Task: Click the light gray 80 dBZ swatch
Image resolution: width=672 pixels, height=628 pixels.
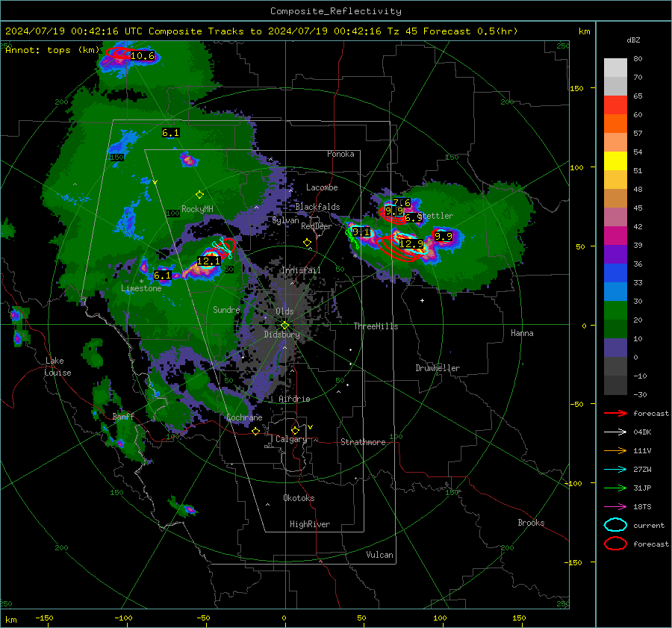Action: click(x=615, y=67)
